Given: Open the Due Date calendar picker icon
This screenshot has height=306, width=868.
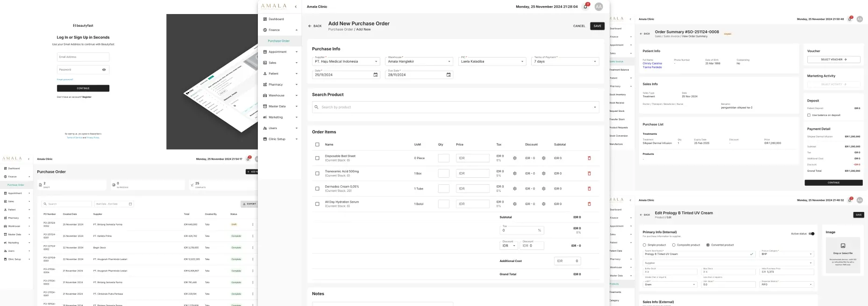Looking at the screenshot, I should point(448,75).
